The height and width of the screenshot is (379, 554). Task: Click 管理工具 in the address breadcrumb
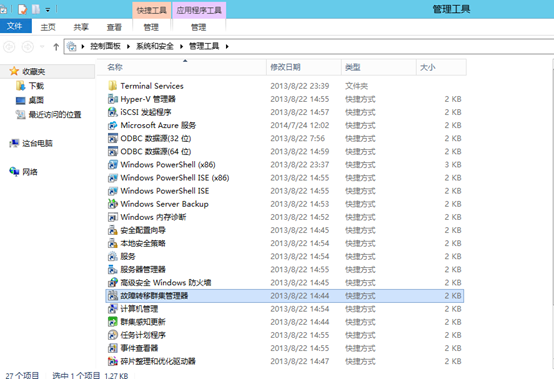(204, 46)
